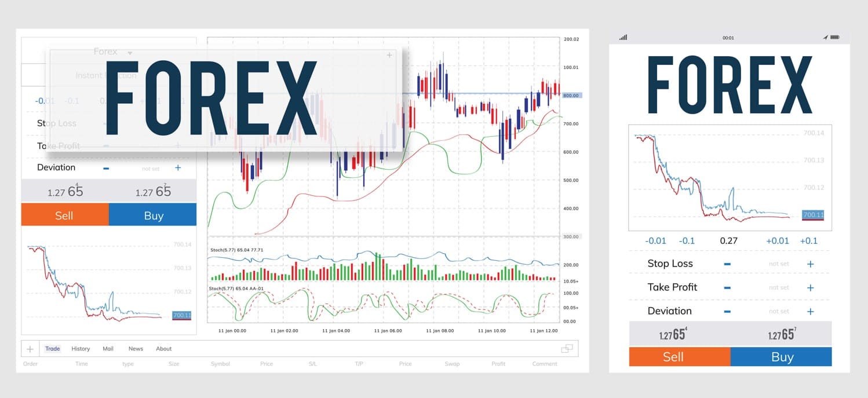Click the Take Profit 'not set' field on mobile
This screenshot has width=868, height=398.
tap(779, 288)
